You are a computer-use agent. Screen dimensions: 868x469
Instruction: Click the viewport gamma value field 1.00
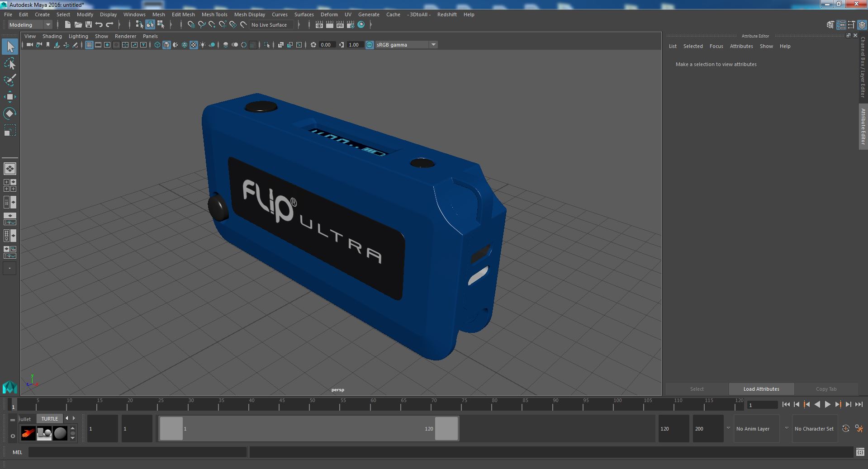355,45
